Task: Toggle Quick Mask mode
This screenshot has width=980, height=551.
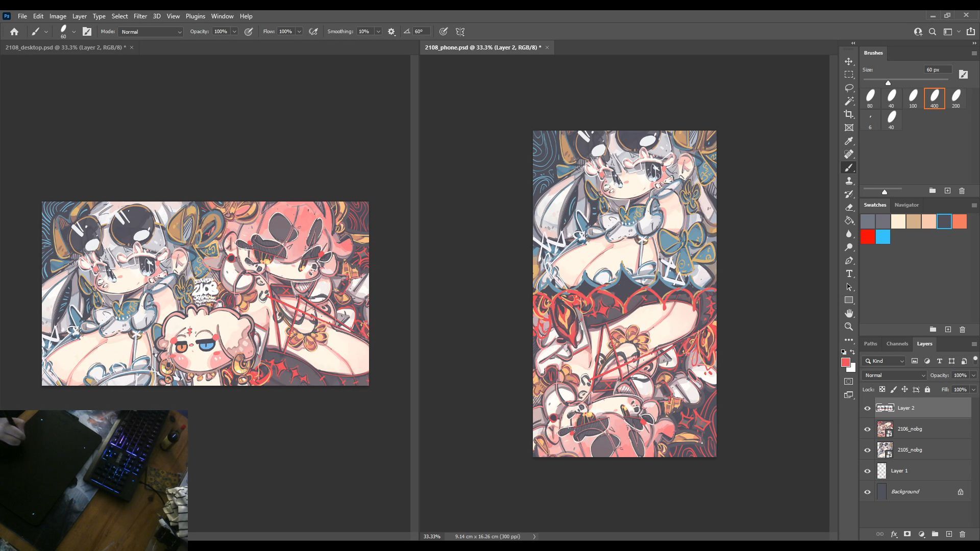Action: tap(849, 382)
